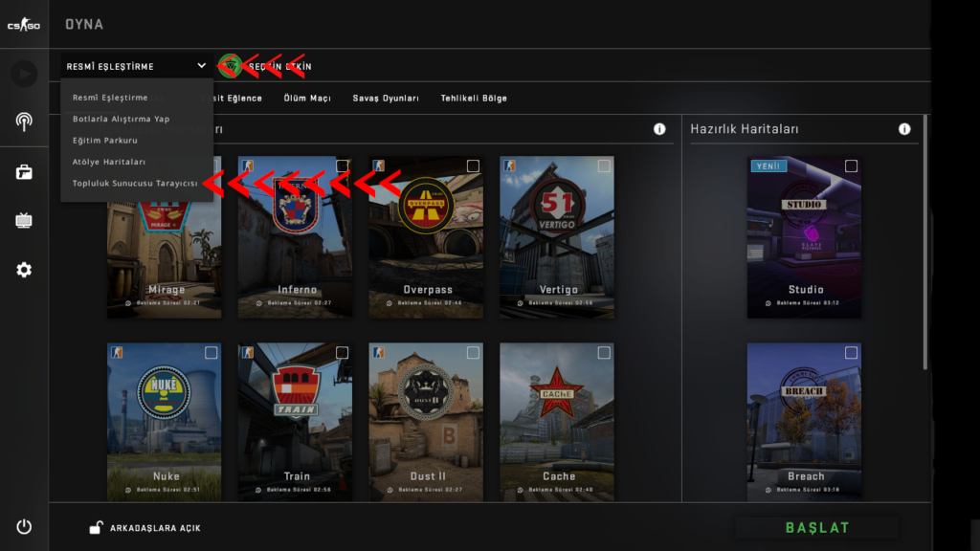Switch to Ölüm Maçı tab
980x551 pixels.
click(306, 99)
